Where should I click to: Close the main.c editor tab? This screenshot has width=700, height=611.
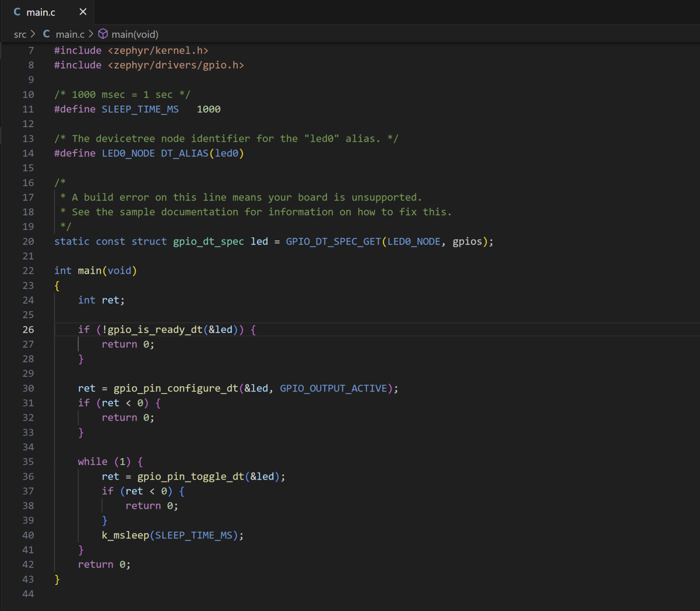click(x=82, y=12)
